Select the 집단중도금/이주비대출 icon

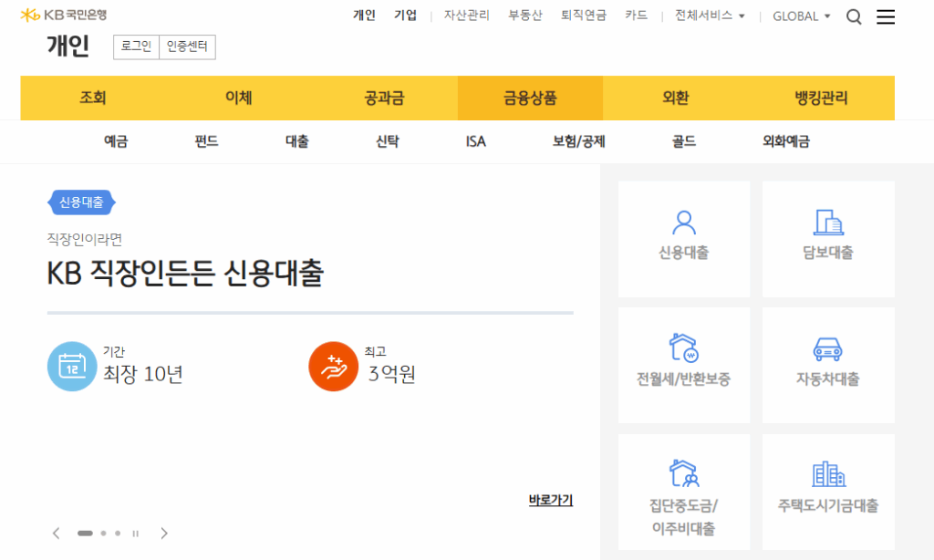point(683,491)
